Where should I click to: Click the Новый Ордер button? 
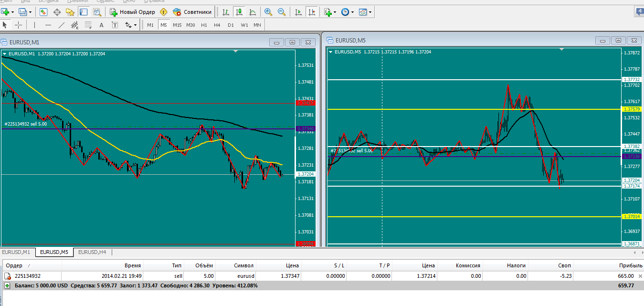tap(132, 12)
